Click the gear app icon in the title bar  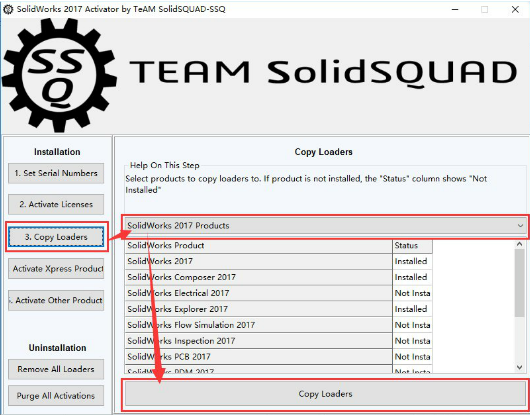(x=7, y=9)
